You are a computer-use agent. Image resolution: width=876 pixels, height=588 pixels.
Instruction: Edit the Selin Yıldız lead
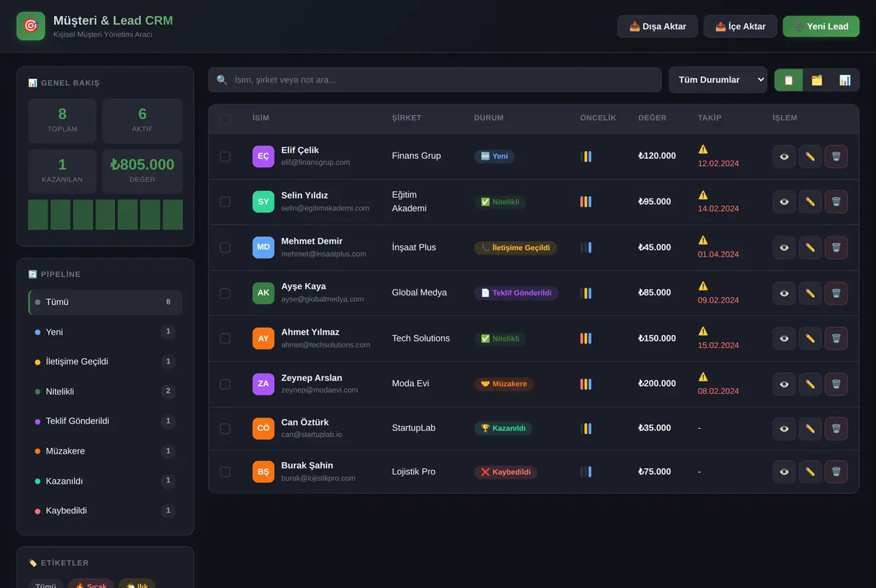pos(810,202)
